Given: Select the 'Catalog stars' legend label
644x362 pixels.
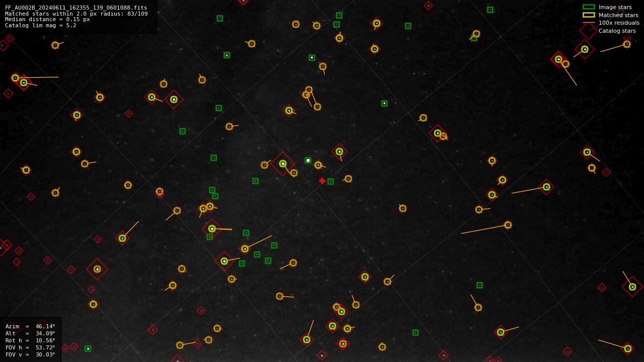Looking at the screenshot, I should point(617,31).
